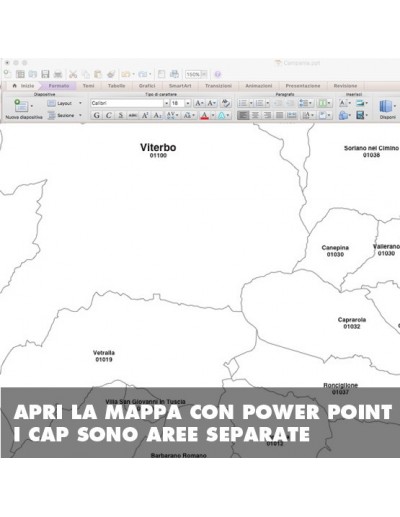Select distributed text alignment

[x=292, y=115]
